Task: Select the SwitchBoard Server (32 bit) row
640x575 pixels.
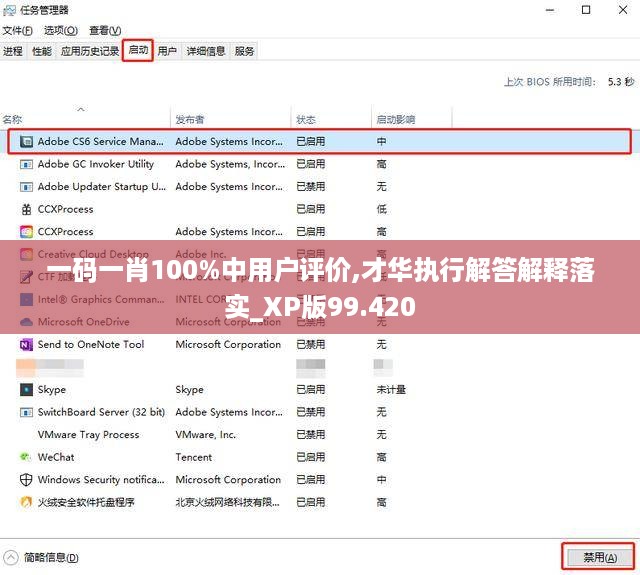Action: click(320, 412)
